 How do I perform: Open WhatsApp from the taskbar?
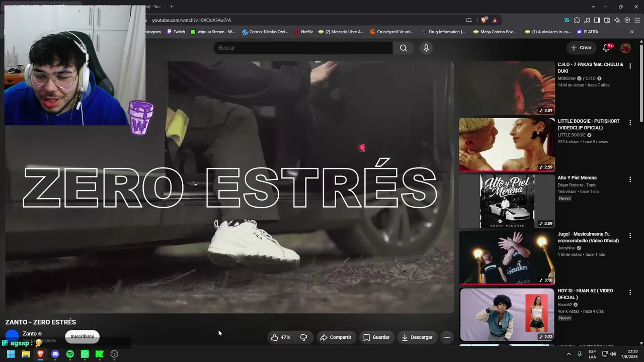pyautogui.click(x=85, y=354)
